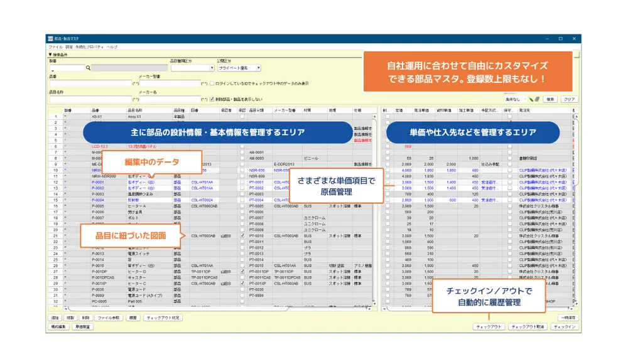The width and height of the screenshot is (628, 364).
Task: Click the 原価積算 button
Action: pyautogui.click(x=83, y=327)
